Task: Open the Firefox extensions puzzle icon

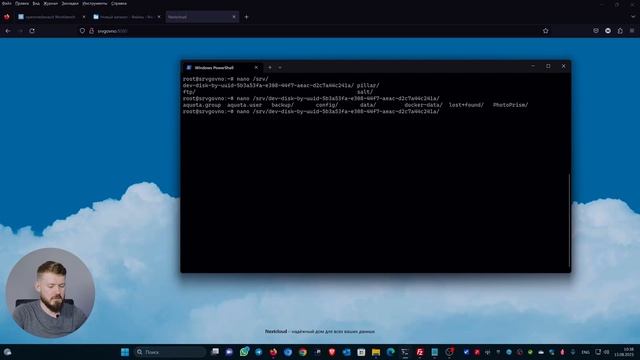Action: (x=620, y=31)
